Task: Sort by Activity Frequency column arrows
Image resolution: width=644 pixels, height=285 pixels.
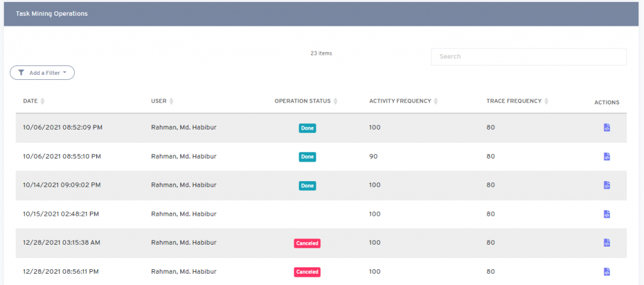Action: coord(436,101)
